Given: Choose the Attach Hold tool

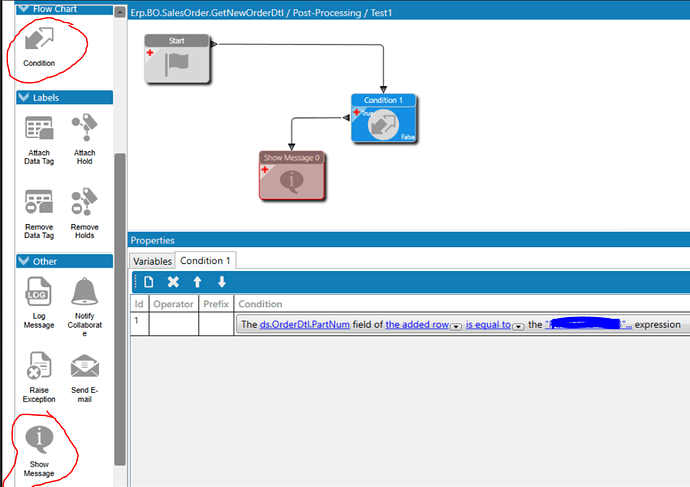Looking at the screenshot, I should pos(84,140).
